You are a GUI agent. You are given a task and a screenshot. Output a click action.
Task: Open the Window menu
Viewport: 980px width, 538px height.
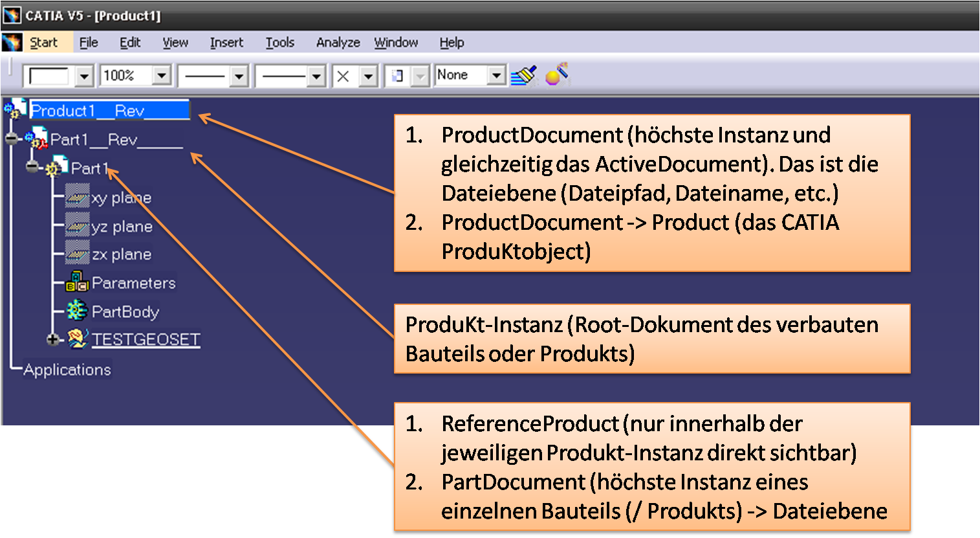click(396, 43)
